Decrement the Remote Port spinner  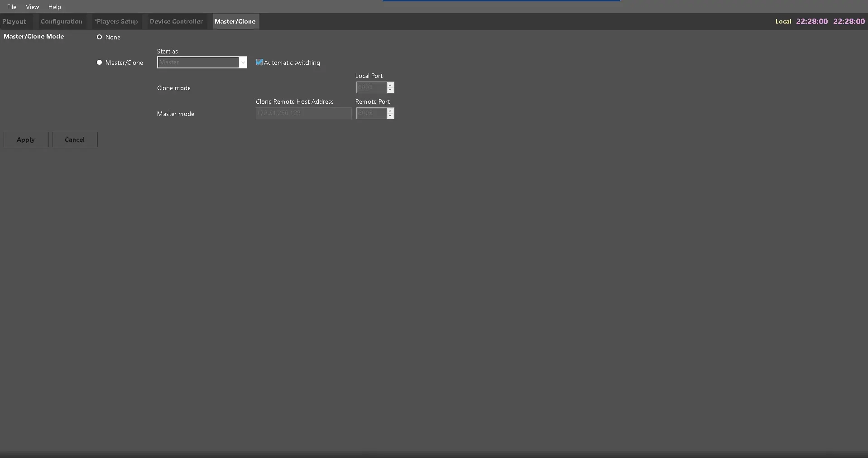[x=390, y=116]
